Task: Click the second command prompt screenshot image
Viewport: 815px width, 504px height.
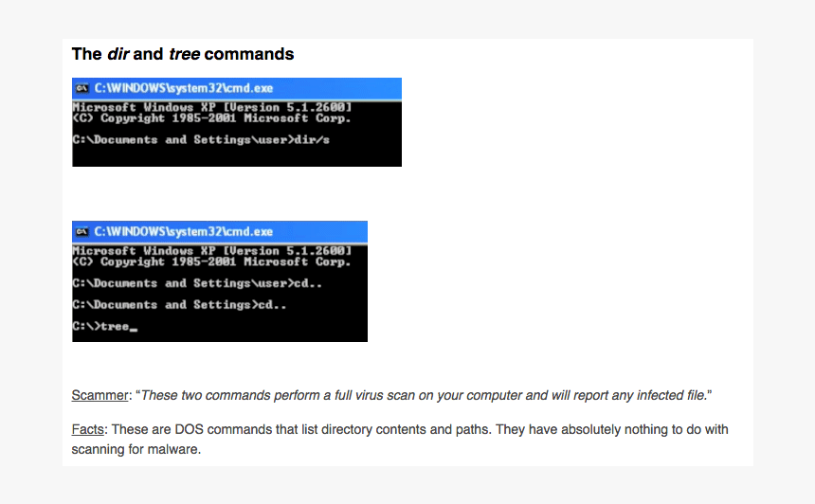Action: click(x=220, y=281)
